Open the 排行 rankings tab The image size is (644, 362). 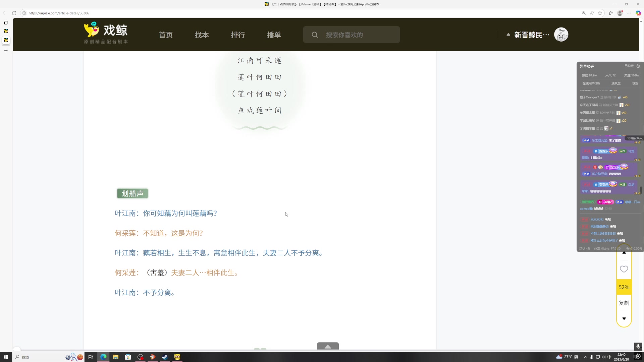(x=238, y=35)
